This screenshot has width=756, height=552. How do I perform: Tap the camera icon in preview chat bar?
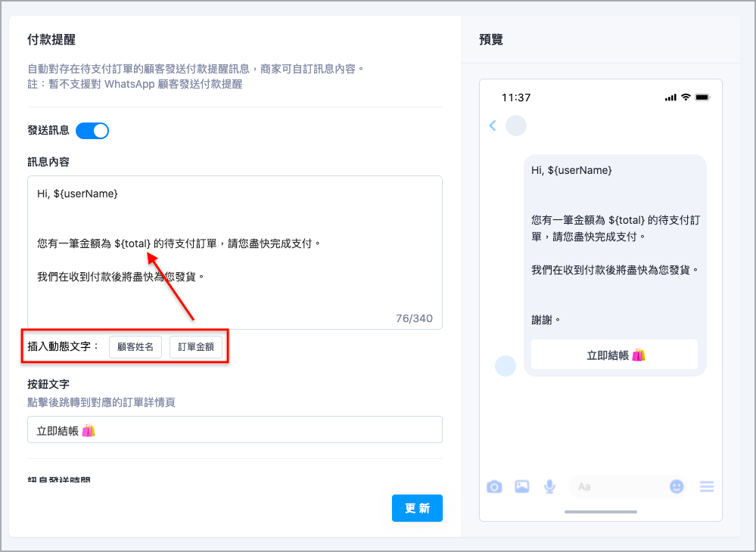pos(494,486)
